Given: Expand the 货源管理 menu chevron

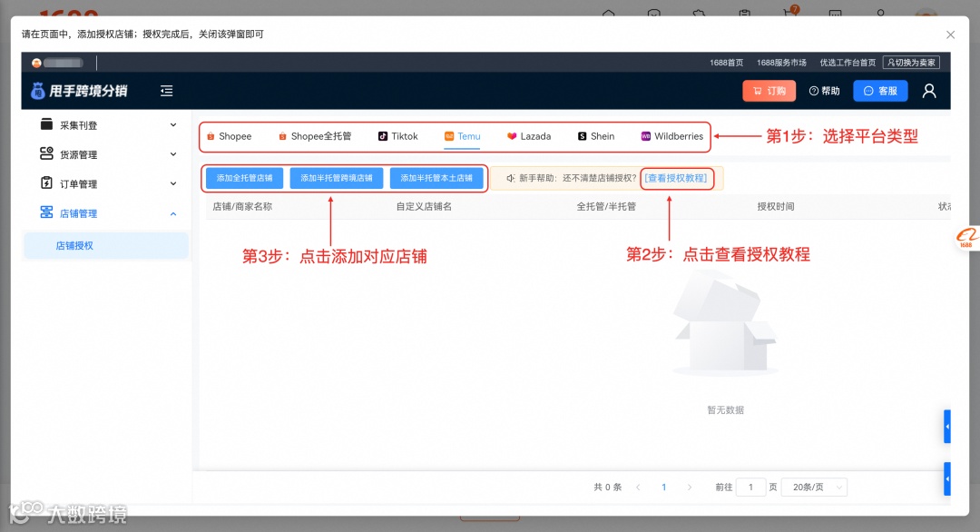Looking at the screenshot, I should pos(173,154).
